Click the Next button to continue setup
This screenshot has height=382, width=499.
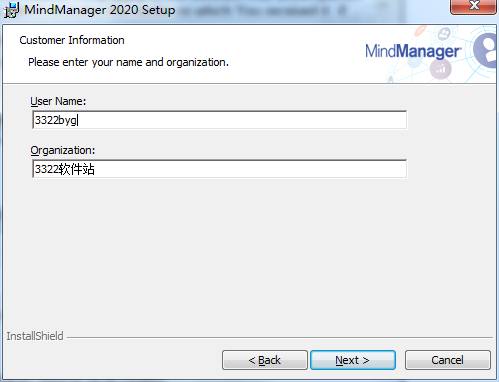click(353, 360)
